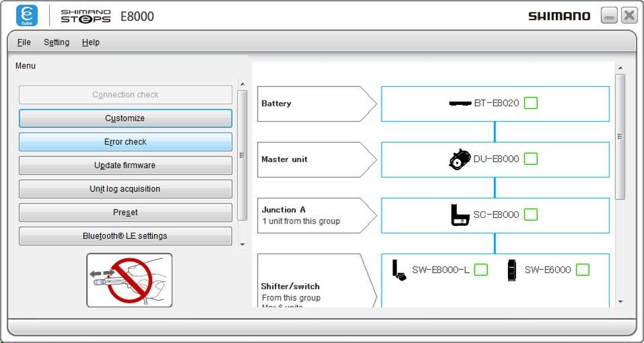The height and width of the screenshot is (343, 644).
Task: Click the DU-E8000 model text
Action: pyautogui.click(x=496, y=159)
